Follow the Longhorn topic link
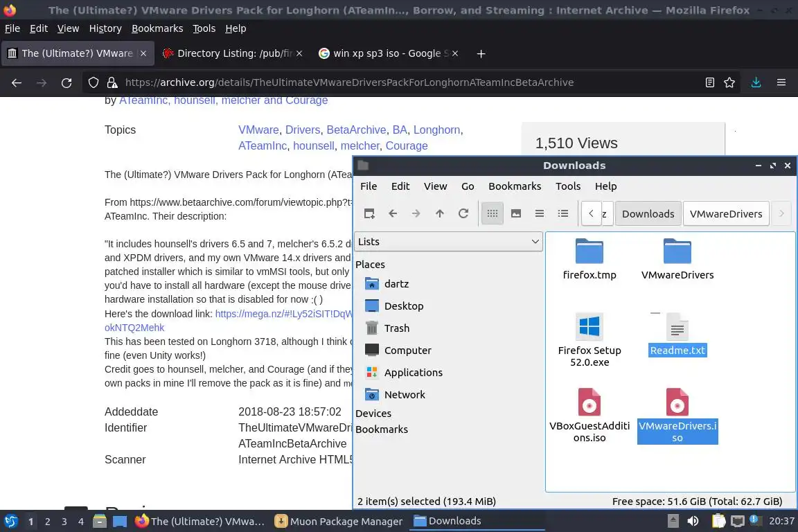Screen dimensions: 798x532 [436, 130]
